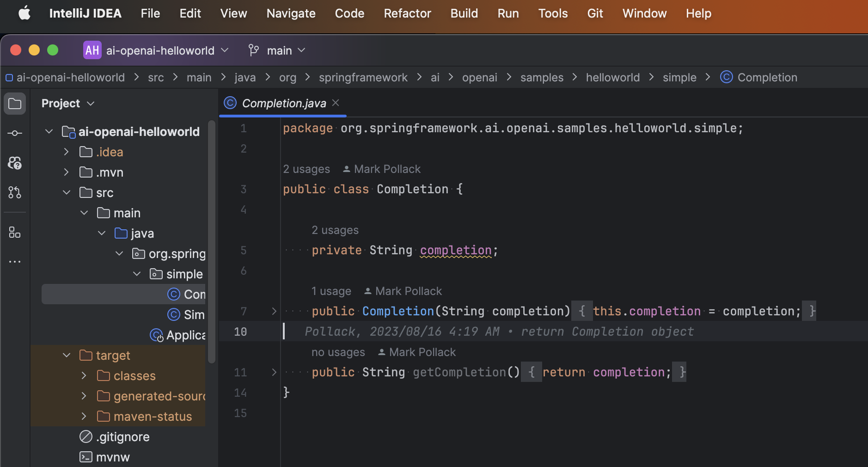Select the mvnw file in tree
The width and height of the screenshot is (868, 467).
click(113, 457)
